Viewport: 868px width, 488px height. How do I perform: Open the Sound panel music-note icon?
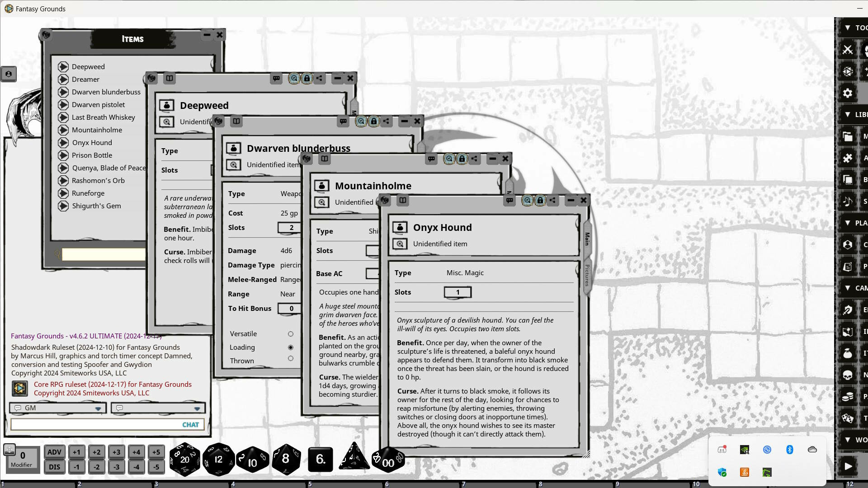(x=848, y=202)
